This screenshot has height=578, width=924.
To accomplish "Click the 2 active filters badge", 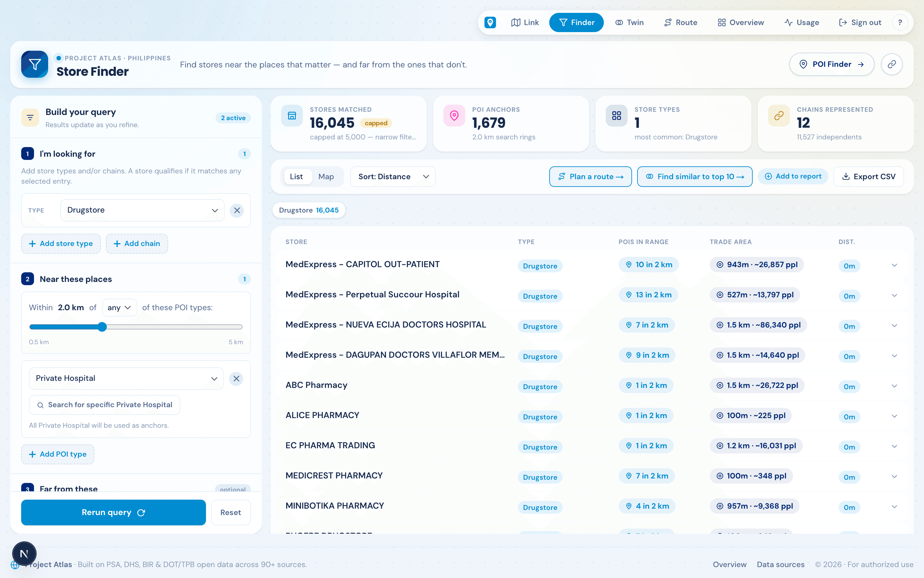I will click(x=233, y=118).
